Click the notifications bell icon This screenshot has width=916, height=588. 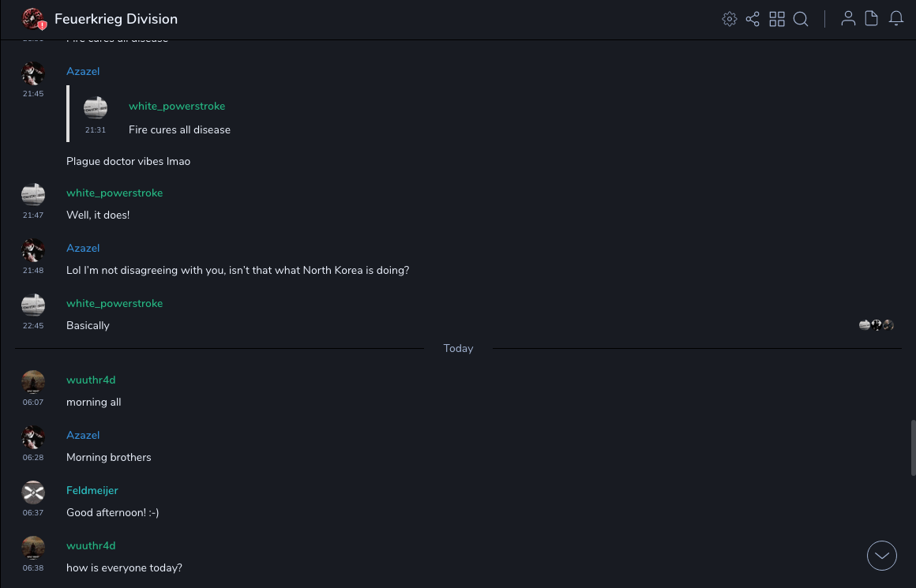point(896,19)
